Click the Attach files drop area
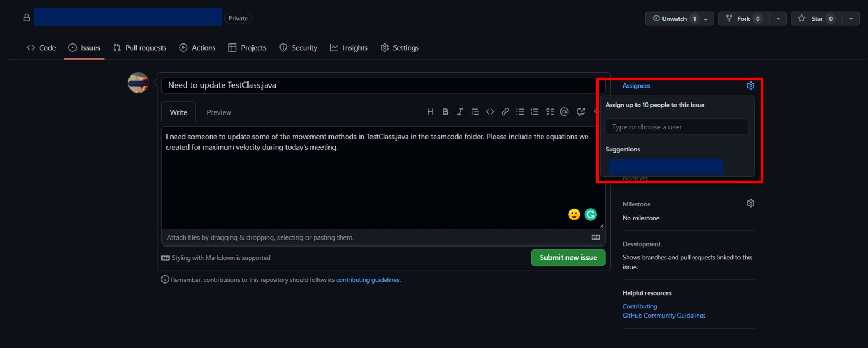This screenshot has width=868, height=348. pos(383,237)
